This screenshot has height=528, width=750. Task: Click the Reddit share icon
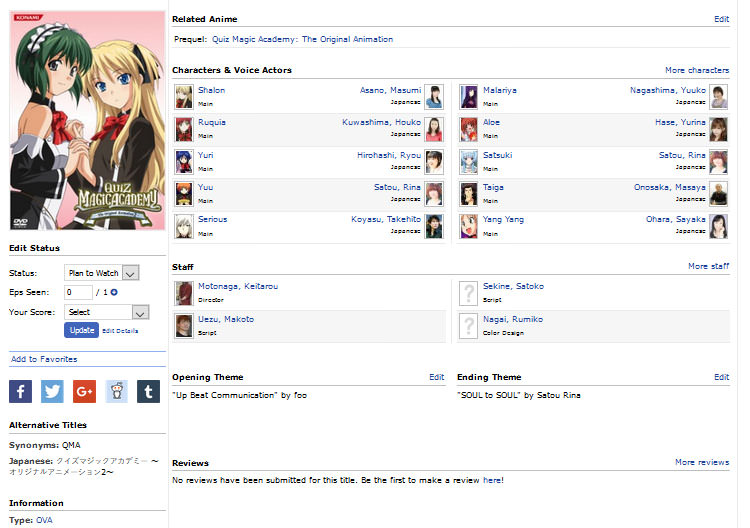tap(116, 391)
